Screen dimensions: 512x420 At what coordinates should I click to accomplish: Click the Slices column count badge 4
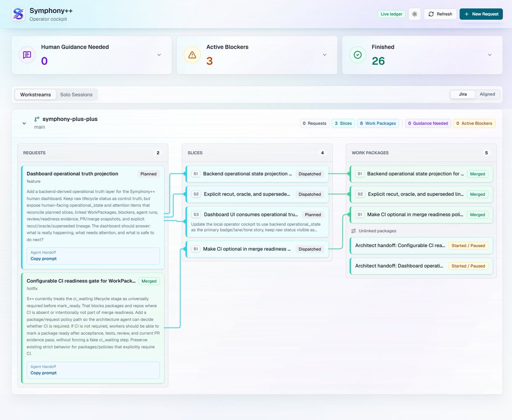pyautogui.click(x=322, y=153)
